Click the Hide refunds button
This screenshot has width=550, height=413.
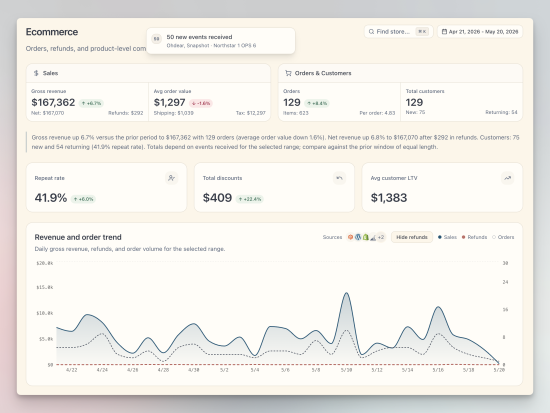tap(412, 237)
